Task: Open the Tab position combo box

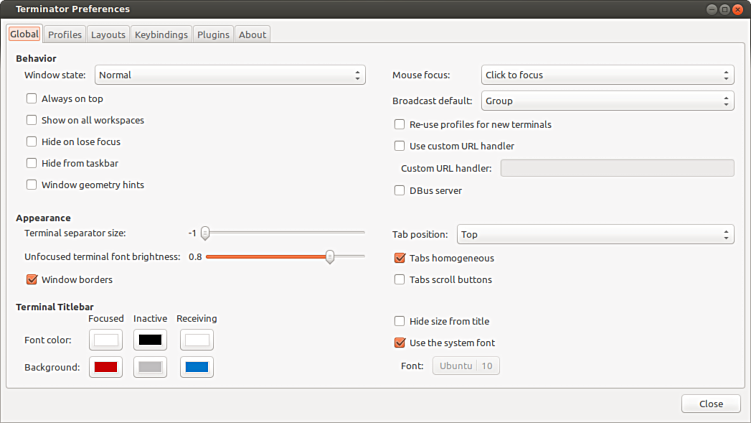Action: tap(595, 234)
